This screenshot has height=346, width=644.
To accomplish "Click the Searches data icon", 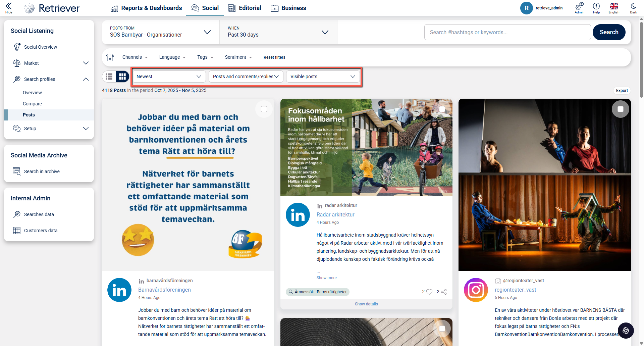I will tap(17, 214).
